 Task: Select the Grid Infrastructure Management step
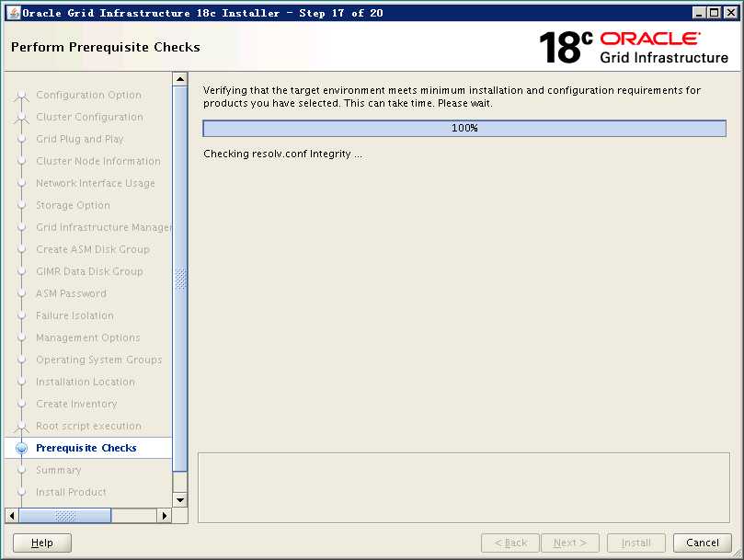103,227
